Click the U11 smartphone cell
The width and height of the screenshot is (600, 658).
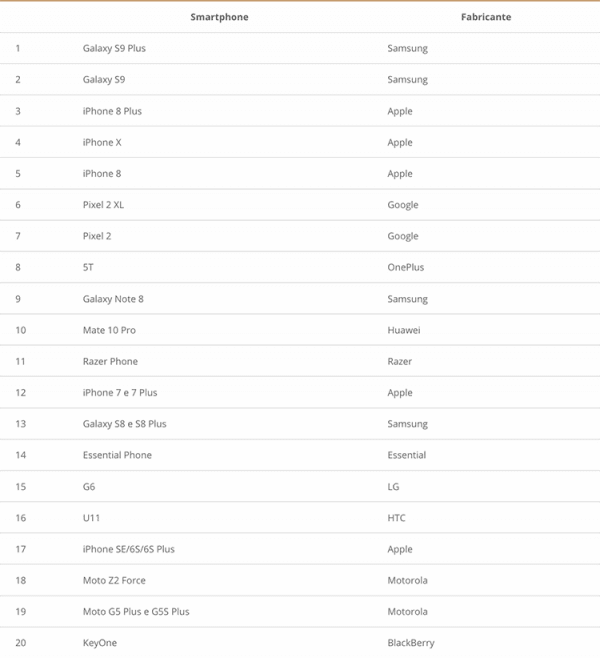coord(90,518)
